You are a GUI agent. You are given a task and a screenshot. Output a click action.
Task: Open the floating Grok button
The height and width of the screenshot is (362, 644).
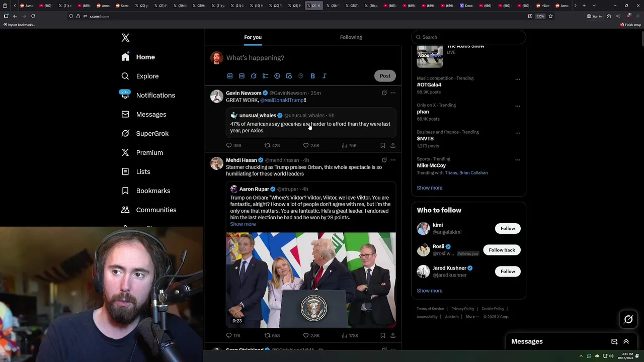(628, 319)
